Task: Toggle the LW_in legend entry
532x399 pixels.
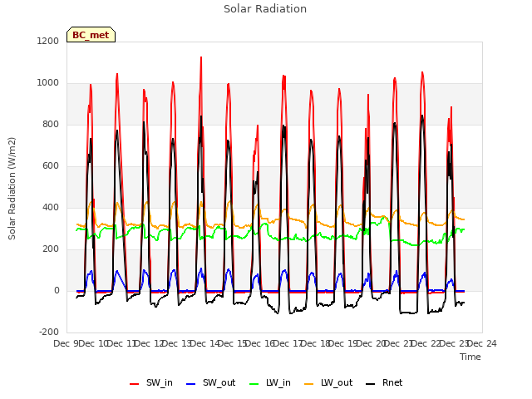Action: tap(270, 383)
